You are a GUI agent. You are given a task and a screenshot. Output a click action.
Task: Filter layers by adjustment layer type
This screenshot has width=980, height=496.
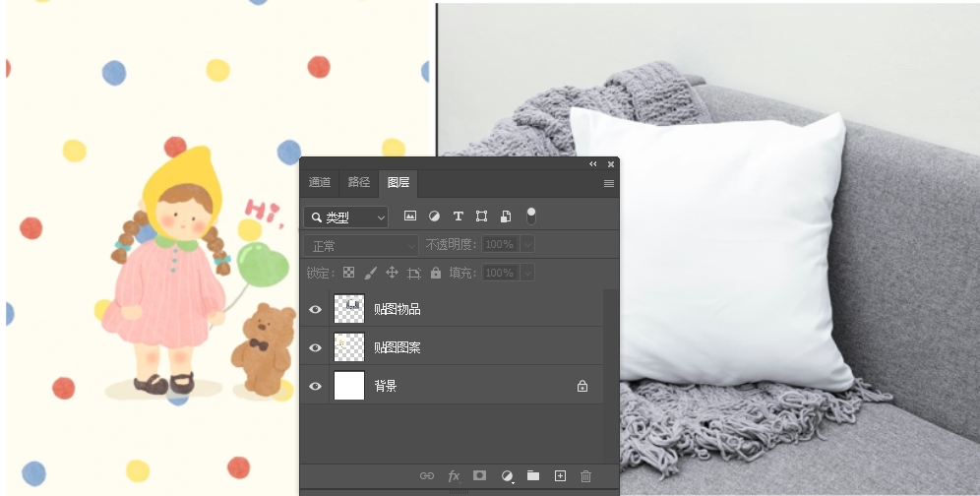click(434, 217)
